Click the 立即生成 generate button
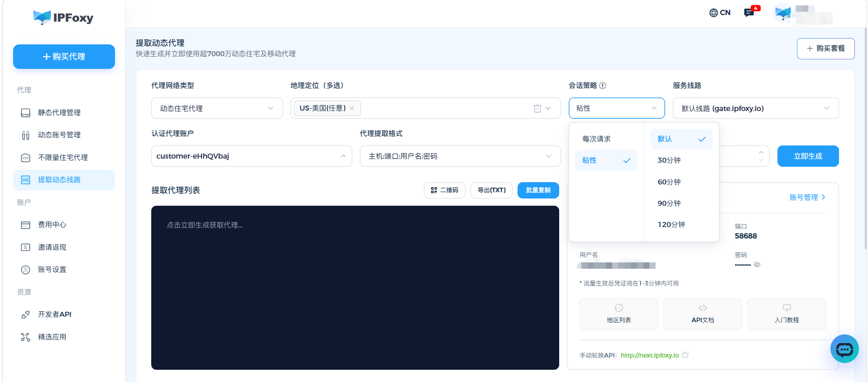 point(808,156)
